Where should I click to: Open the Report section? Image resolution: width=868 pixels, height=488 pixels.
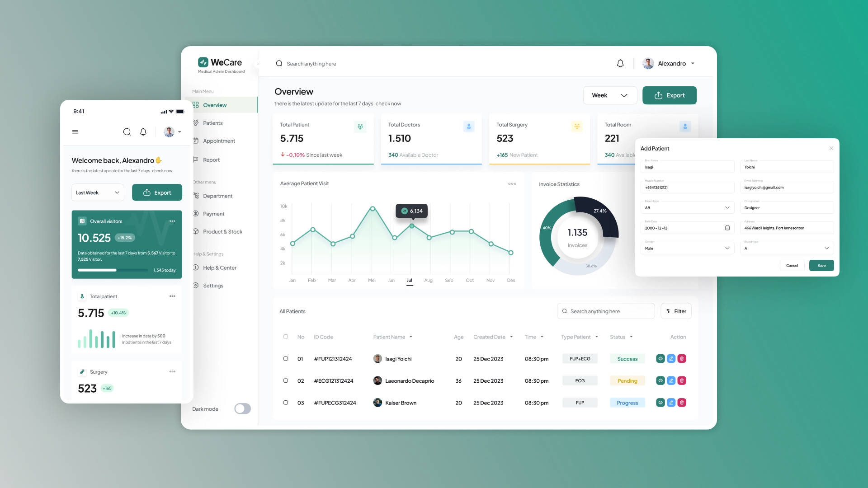coord(212,160)
